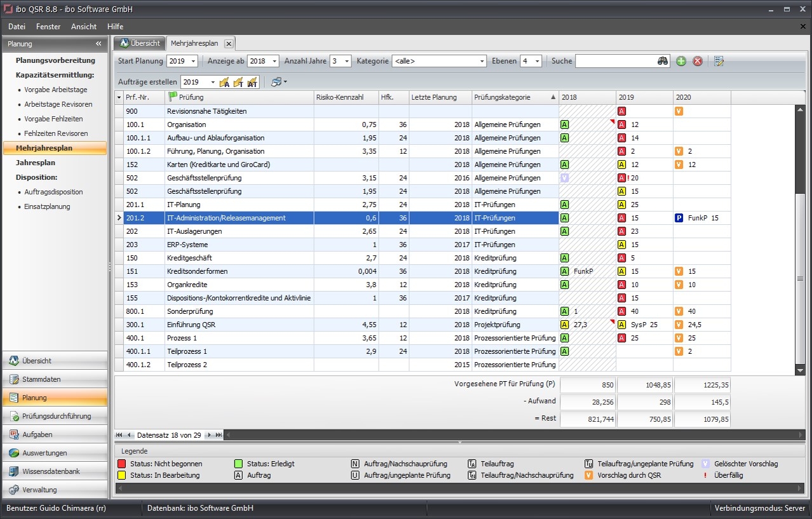The image size is (812, 519).
Task: Click the binoculars search icon
Action: point(663,61)
